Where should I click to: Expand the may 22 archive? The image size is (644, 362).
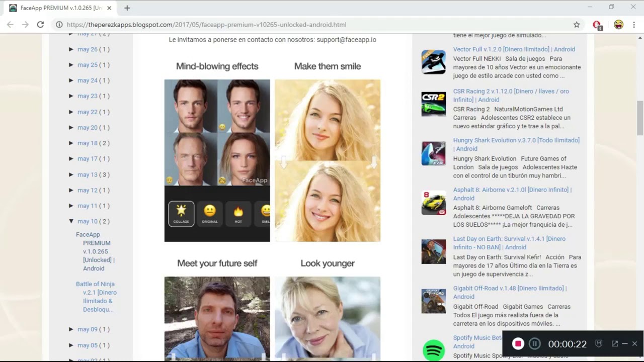coord(71,112)
